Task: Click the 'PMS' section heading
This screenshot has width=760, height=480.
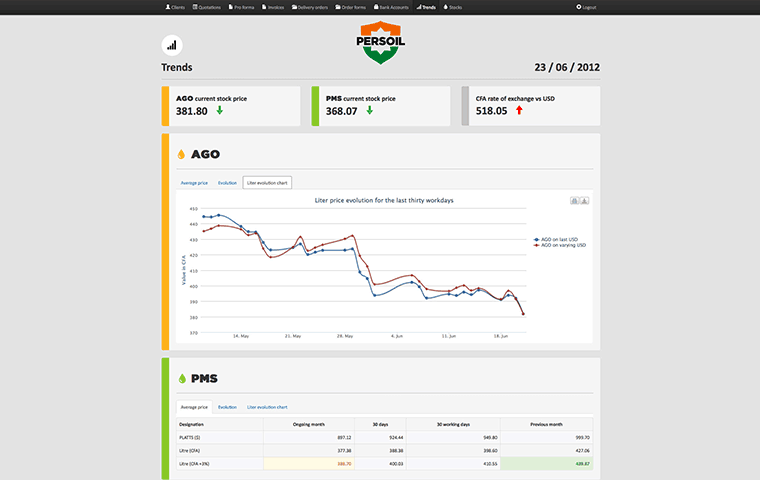Action: 204,378
